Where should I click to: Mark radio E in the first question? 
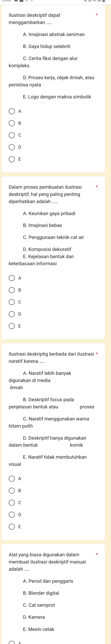coord(12,159)
